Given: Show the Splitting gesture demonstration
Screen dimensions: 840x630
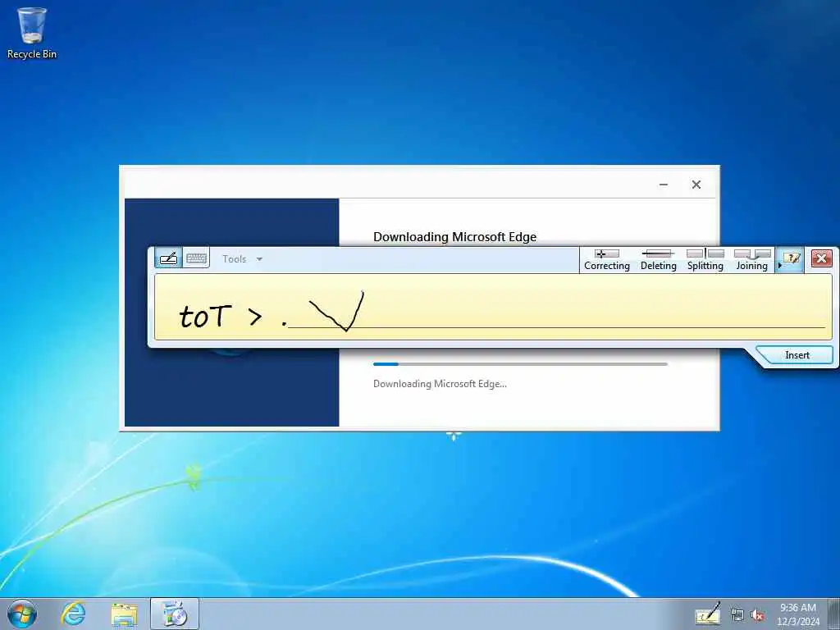Looking at the screenshot, I should coord(705,260).
